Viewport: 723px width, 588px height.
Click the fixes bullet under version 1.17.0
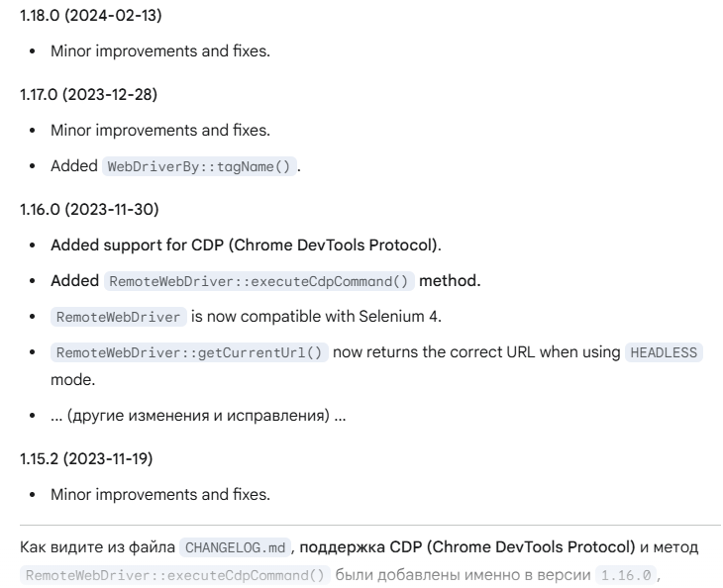tap(159, 131)
